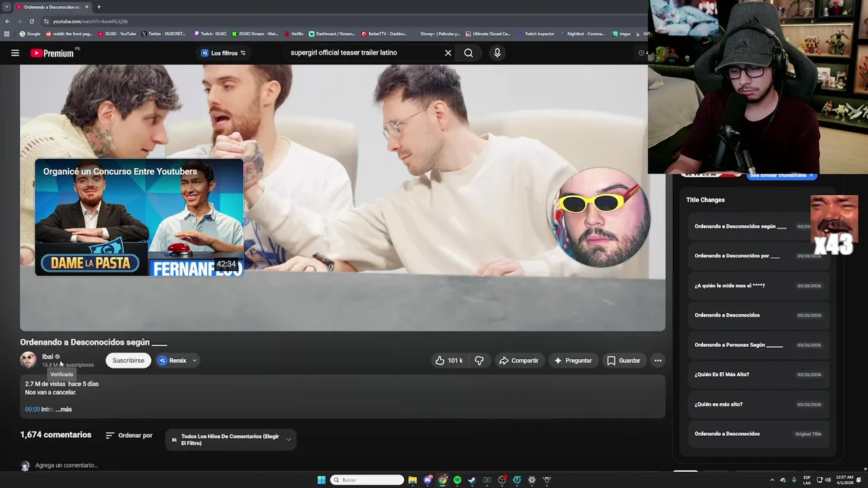Open Preguntar AI ask button
The height and width of the screenshot is (488, 868).
(x=573, y=361)
